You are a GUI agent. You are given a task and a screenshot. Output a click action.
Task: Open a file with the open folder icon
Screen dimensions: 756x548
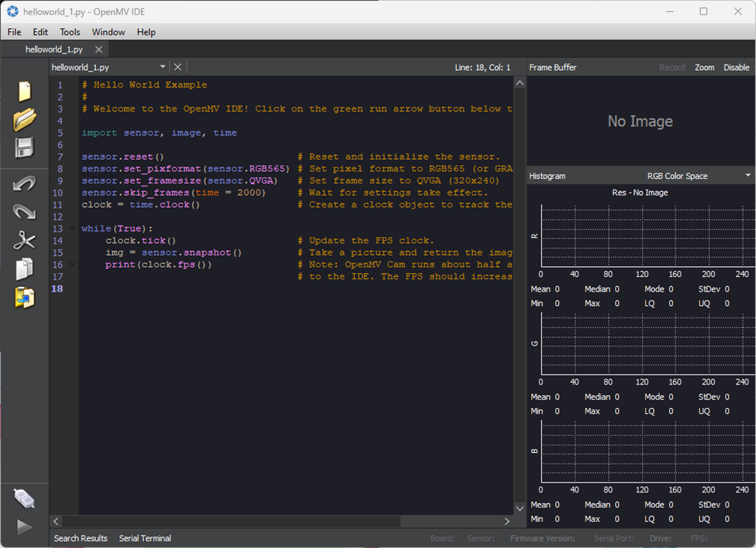pyautogui.click(x=24, y=119)
